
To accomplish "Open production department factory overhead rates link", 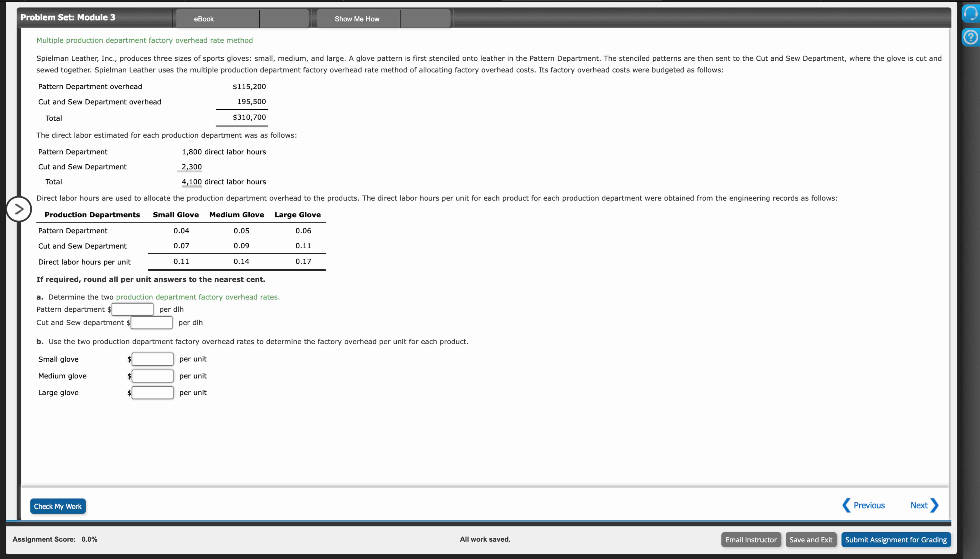I will (x=198, y=297).
